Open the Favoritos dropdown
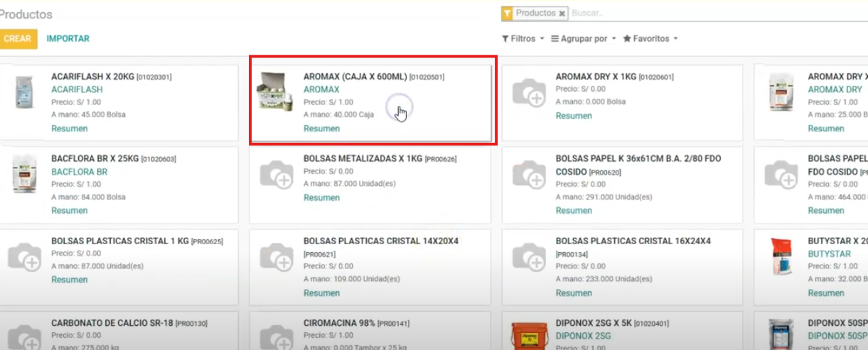 [650, 38]
